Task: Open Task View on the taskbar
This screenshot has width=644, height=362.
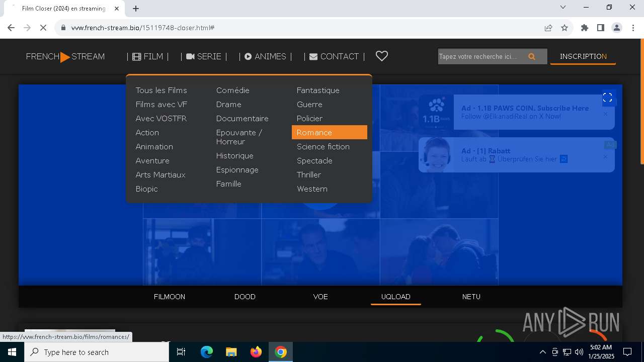Action: coord(181,352)
